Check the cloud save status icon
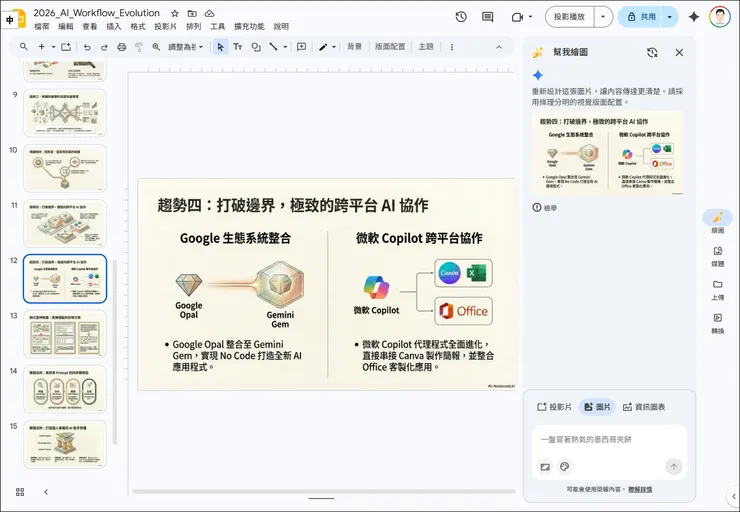Viewport: 740px width, 512px height. tap(210, 13)
